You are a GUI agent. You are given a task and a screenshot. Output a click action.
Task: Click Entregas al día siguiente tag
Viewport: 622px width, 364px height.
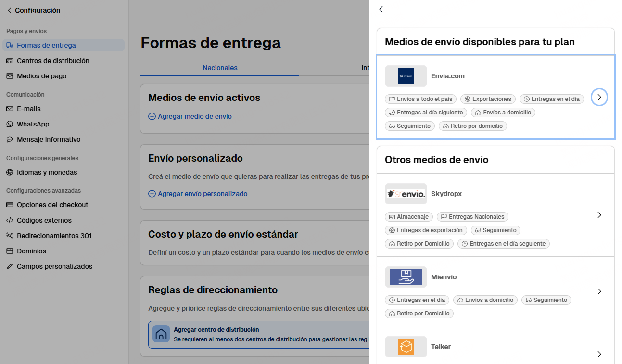[x=426, y=113]
